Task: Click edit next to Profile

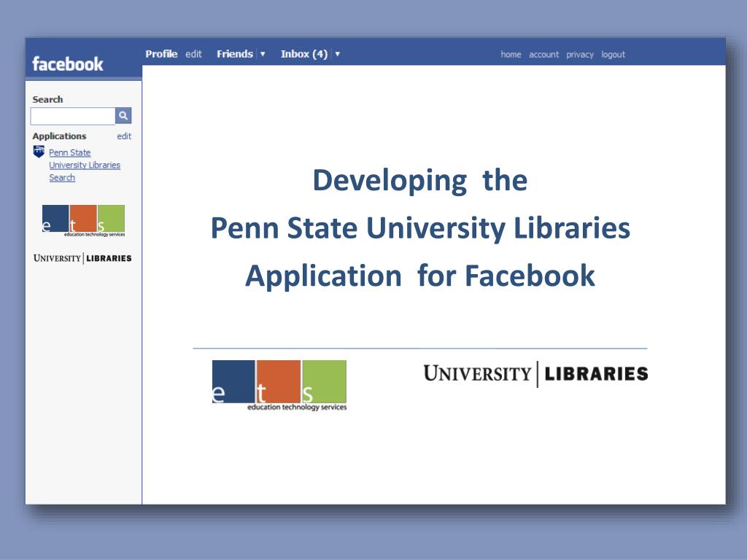Action: pos(193,54)
